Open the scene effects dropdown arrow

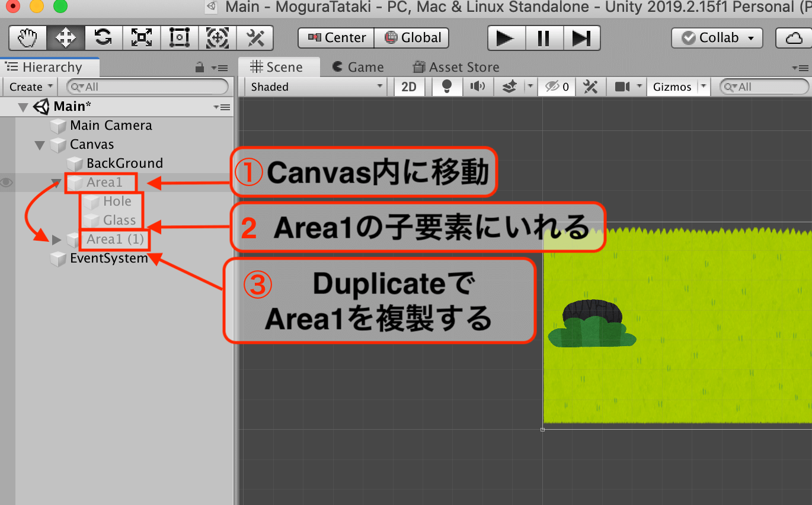529,87
